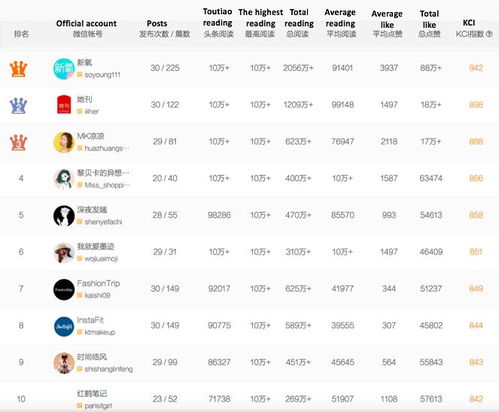This screenshot has width=499, height=412.
Task: Click the KCI index help question icon
Action: click(x=489, y=34)
